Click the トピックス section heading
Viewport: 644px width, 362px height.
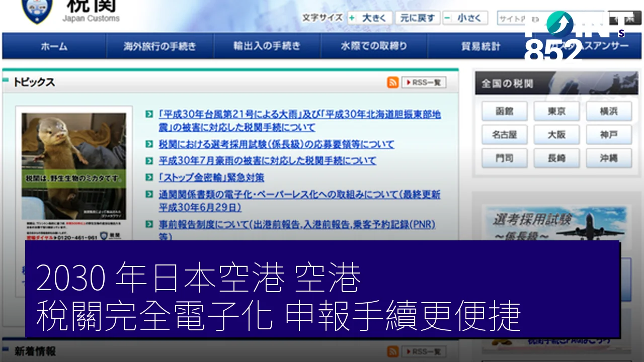click(34, 82)
